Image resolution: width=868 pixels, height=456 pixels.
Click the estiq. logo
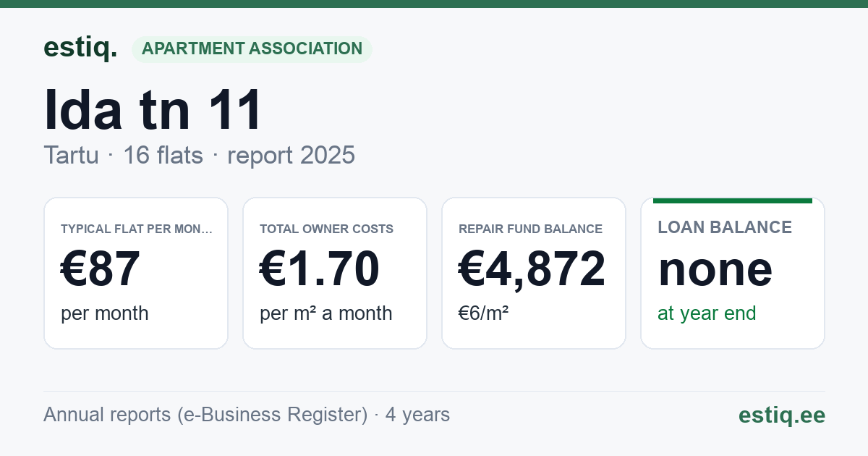(80, 48)
